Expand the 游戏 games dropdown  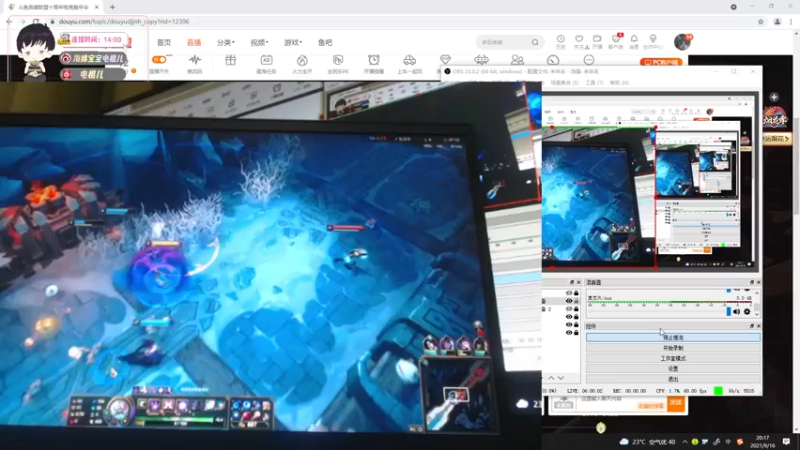click(293, 42)
